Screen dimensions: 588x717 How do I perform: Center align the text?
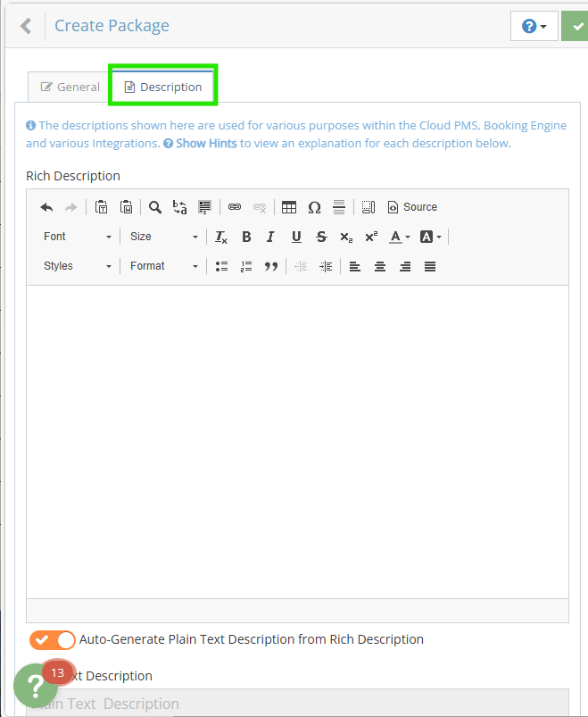pyautogui.click(x=380, y=267)
